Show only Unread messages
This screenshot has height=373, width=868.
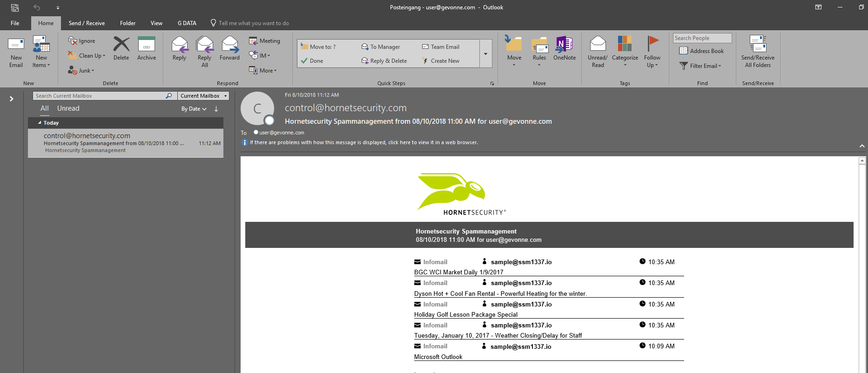tap(68, 108)
